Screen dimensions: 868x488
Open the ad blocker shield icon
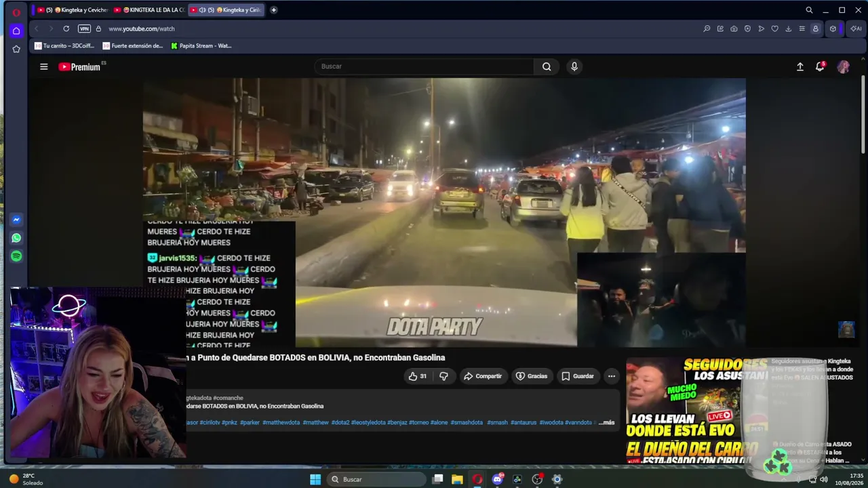[747, 28]
